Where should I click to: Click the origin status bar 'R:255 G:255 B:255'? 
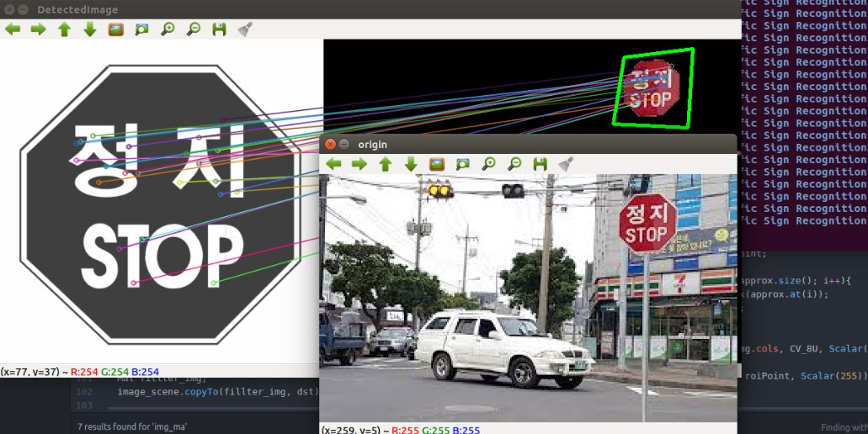click(x=435, y=430)
